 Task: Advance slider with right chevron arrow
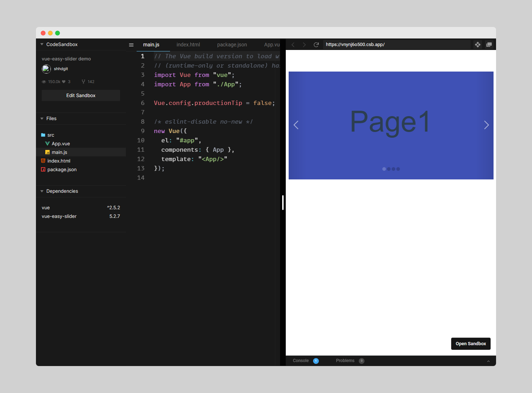486,125
